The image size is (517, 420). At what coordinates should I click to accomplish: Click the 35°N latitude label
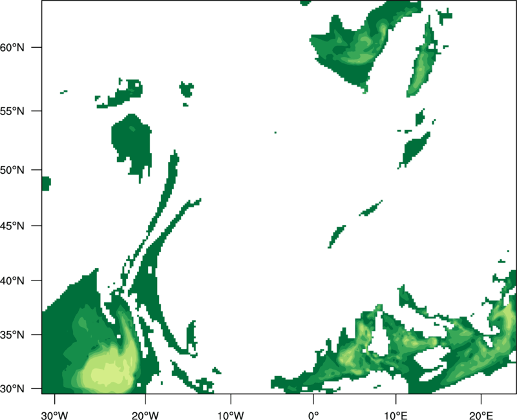(x=12, y=335)
